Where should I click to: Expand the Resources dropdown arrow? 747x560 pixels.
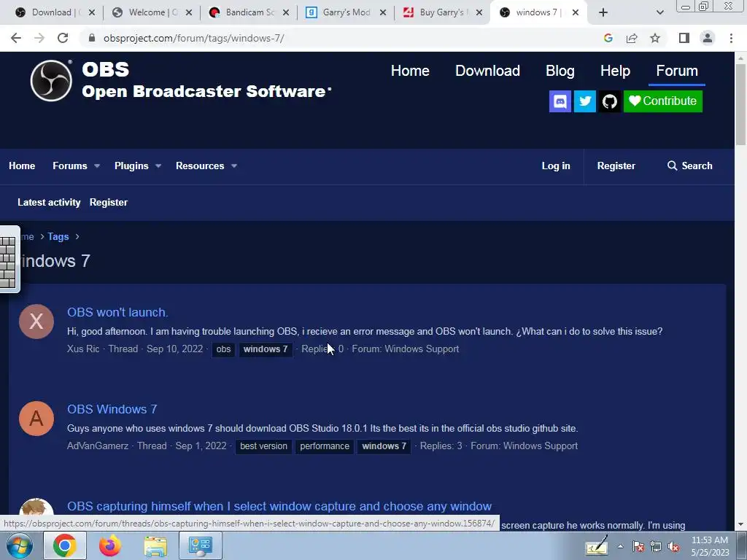tap(234, 166)
